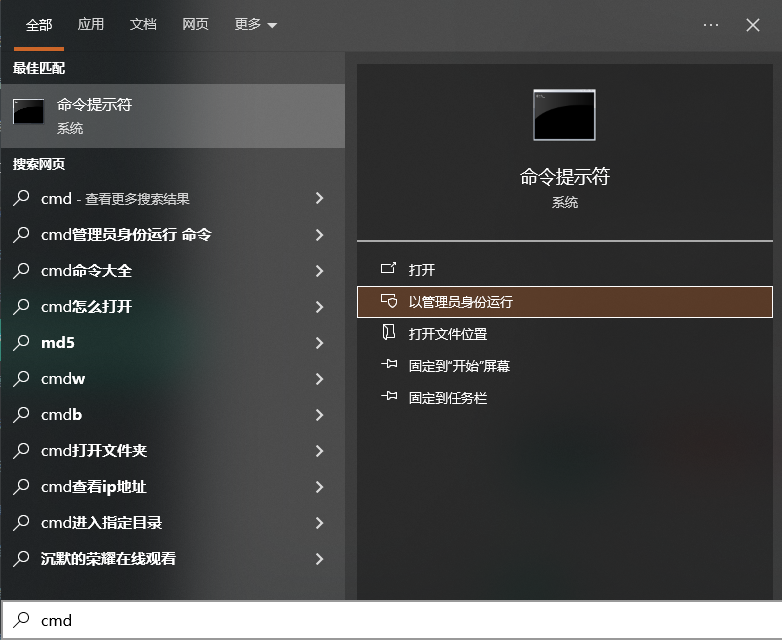Click 打开 to open Command Prompt
The width and height of the screenshot is (782, 640).
click(565, 270)
